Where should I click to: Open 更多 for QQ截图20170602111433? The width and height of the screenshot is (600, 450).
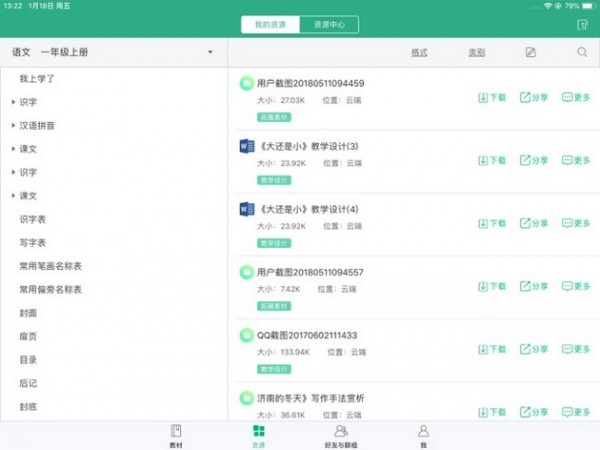pyautogui.click(x=576, y=349)
